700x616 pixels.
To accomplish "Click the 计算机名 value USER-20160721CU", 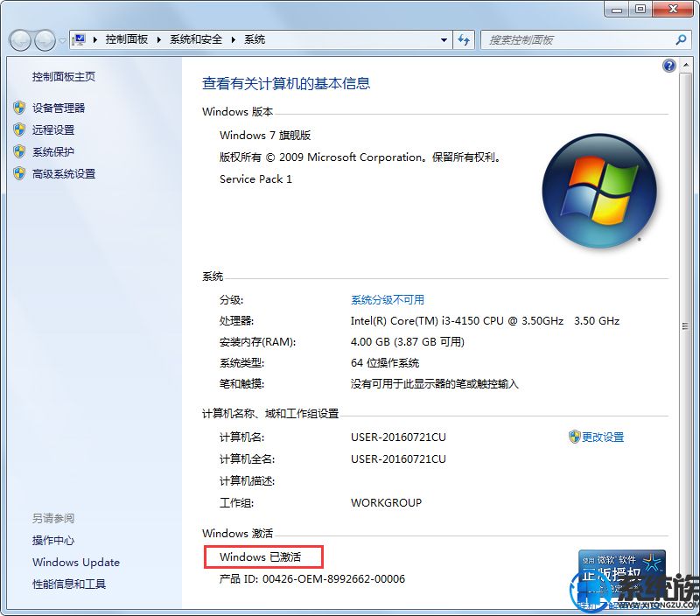I will [398, 437].
